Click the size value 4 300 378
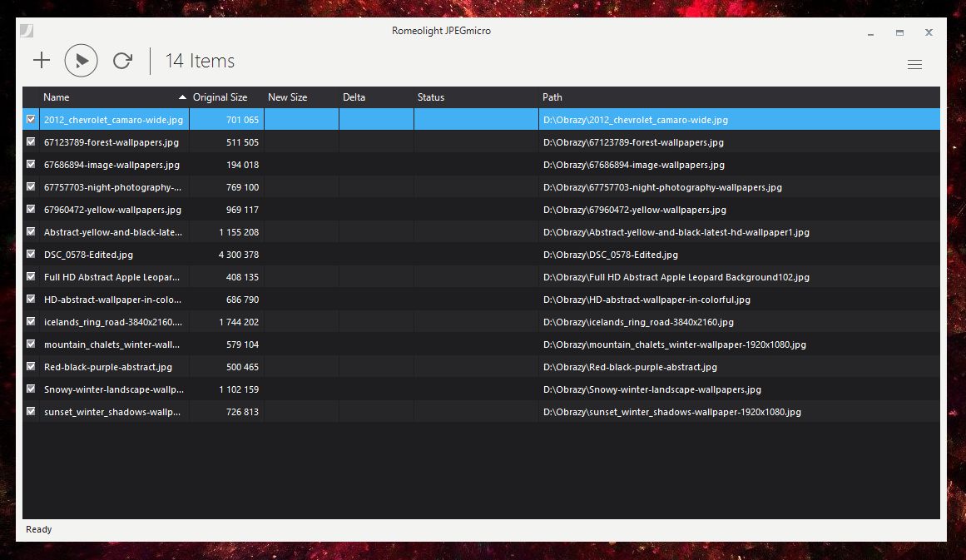This screenshot has height=560, width=966. 239,255
